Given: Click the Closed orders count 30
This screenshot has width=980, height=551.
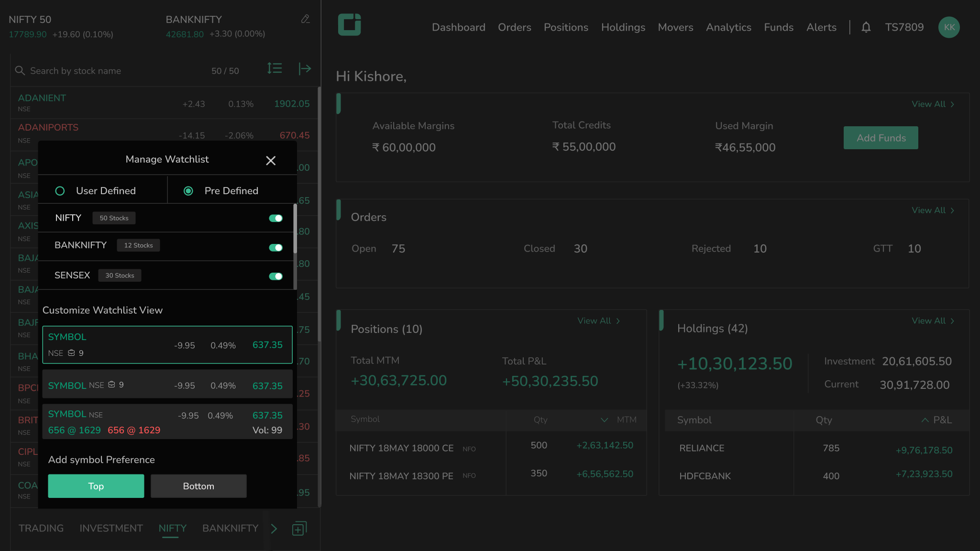Looking at the screenshot, I should point(580,249).
